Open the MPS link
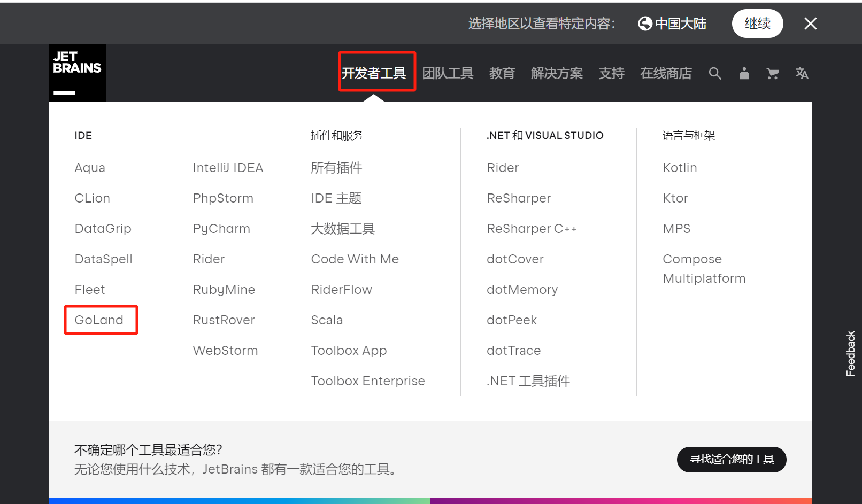The image size is (862, 504). click(676, 229)
